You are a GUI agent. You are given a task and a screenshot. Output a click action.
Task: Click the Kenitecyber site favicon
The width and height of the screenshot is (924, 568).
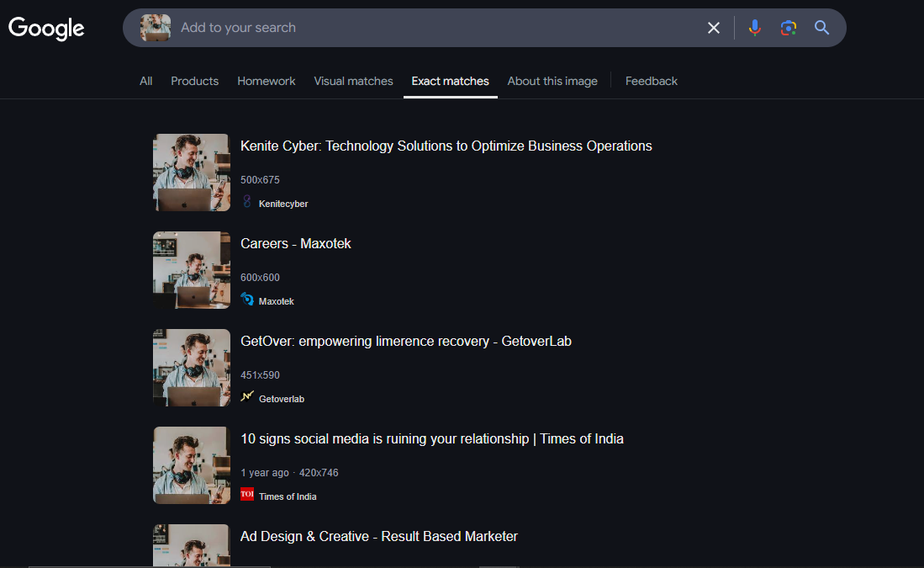click(247, 202)
